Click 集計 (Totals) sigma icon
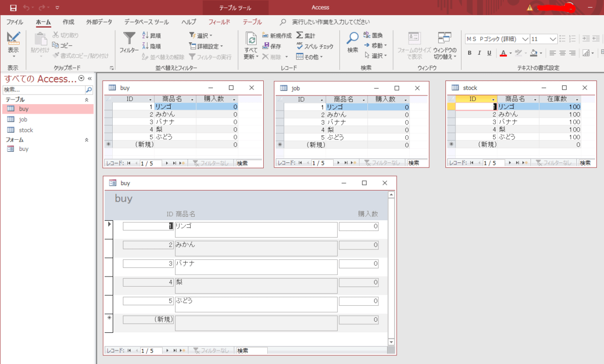 click(x=300, y=35)
